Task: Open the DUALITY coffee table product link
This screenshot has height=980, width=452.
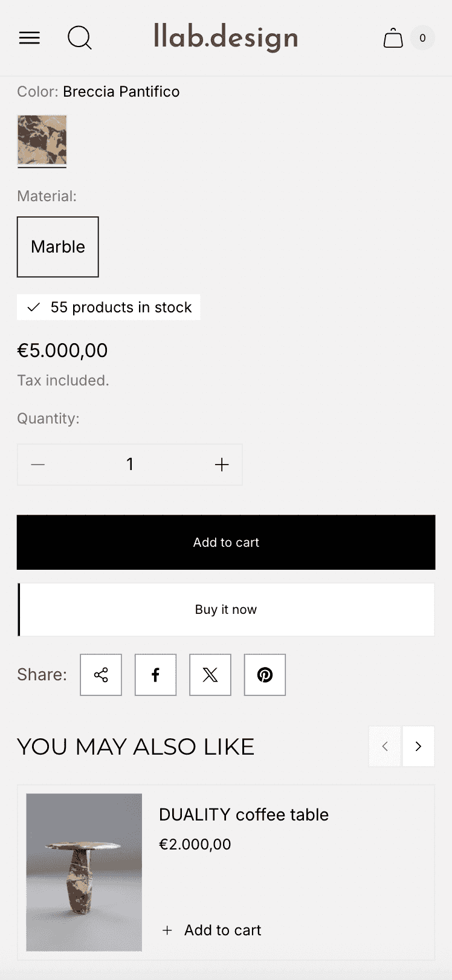Action: (244, 815)
